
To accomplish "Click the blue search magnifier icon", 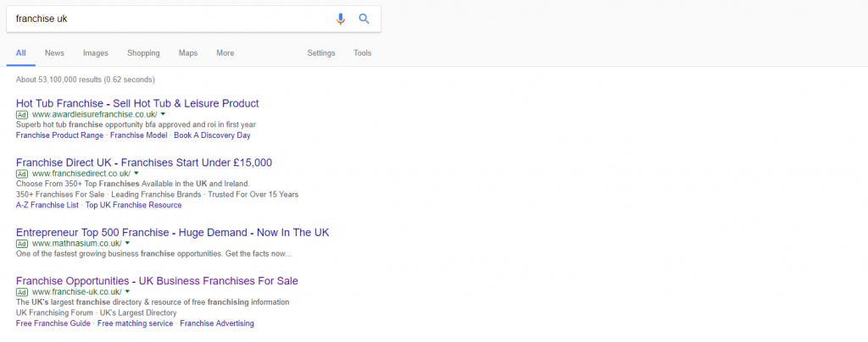I will (x=364, y=19).
